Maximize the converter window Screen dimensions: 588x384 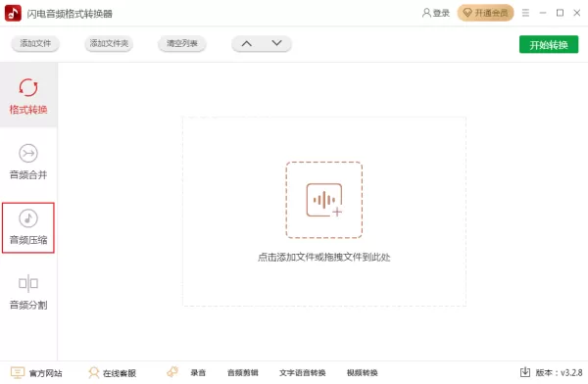[560, 13]
